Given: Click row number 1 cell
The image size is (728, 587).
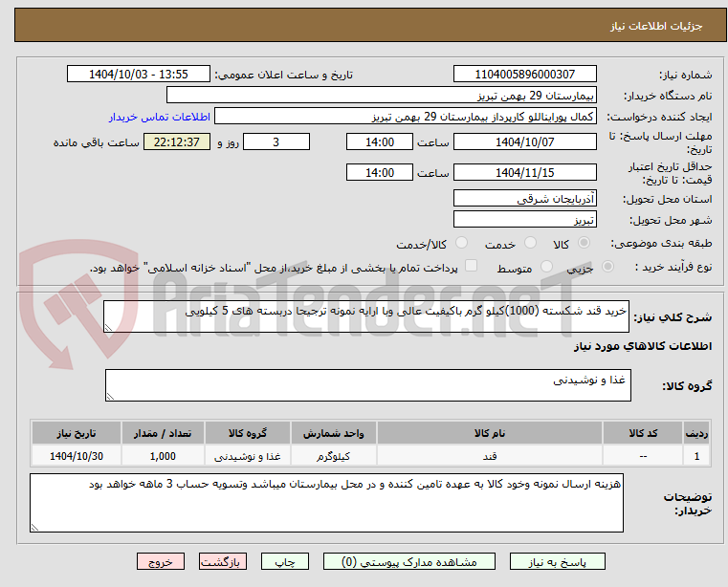Looking at the screenshot, I should [x=696, y=456].
